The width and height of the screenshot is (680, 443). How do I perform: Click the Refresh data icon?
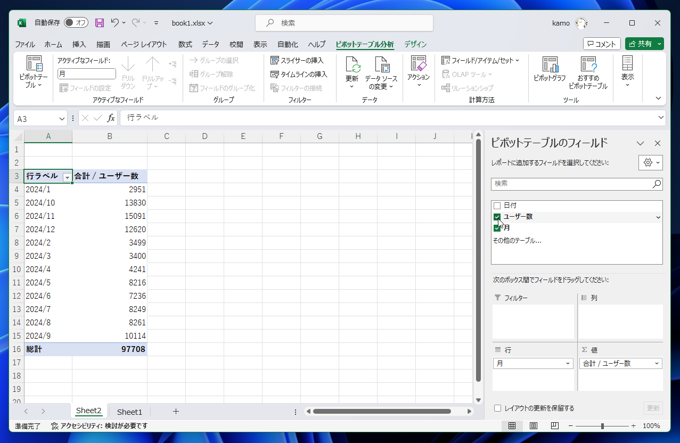click(352, 65)
